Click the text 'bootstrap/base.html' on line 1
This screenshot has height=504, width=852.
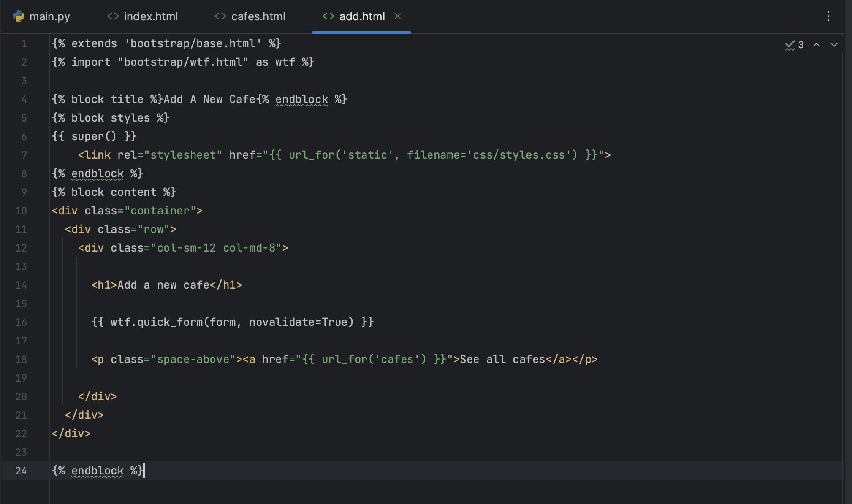point(193,43)
